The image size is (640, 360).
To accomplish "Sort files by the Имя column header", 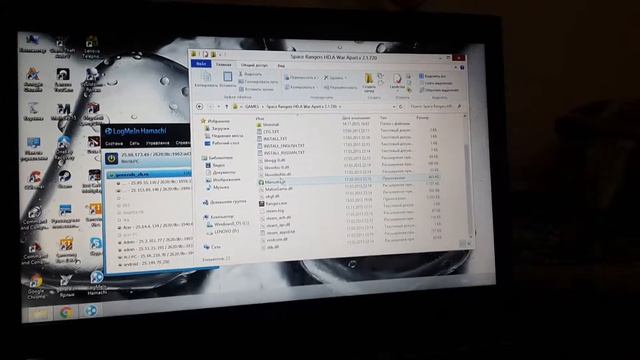I will 260,118.
